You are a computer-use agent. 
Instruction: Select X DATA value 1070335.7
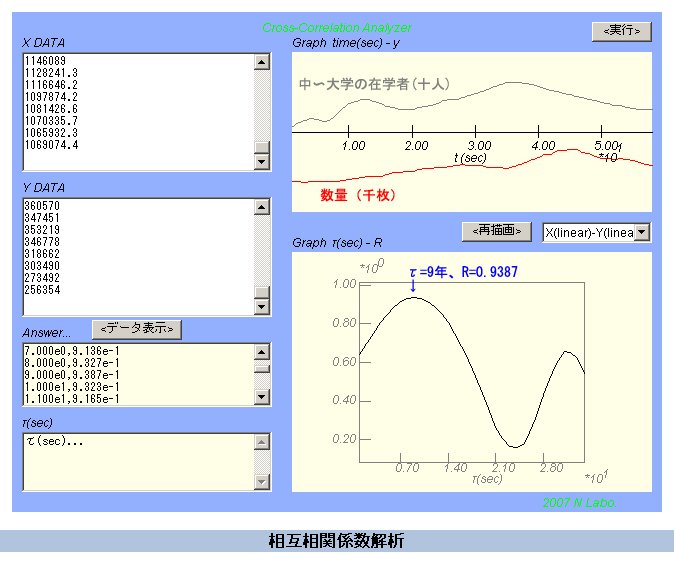51,121
